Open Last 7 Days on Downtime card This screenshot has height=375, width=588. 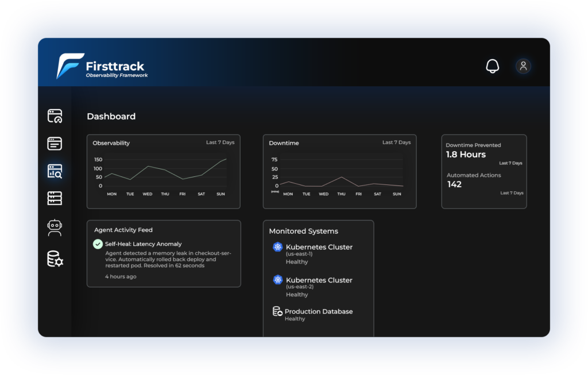(396, 142)
